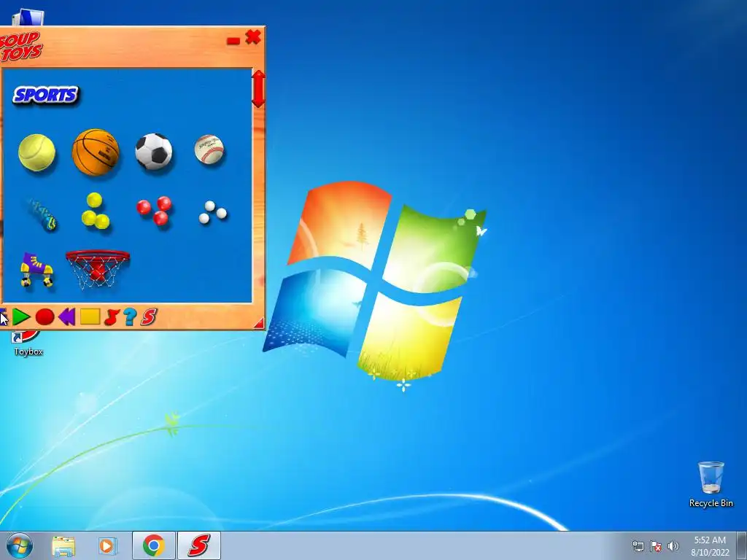Choose the three red balls toy
Viewport: 747px width, 560px height.
pyautogui.click(x=155, y=210)
